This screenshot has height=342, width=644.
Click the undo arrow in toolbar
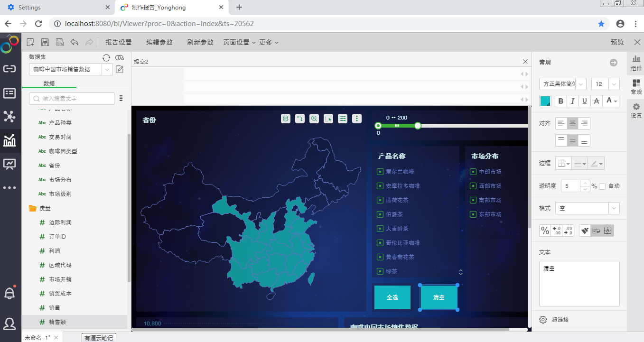[75, 42]
